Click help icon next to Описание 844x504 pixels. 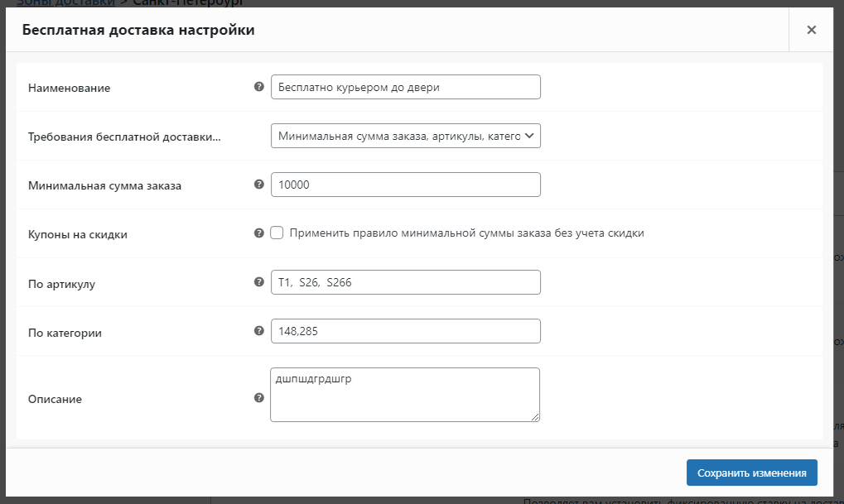[x=259, y=397]
